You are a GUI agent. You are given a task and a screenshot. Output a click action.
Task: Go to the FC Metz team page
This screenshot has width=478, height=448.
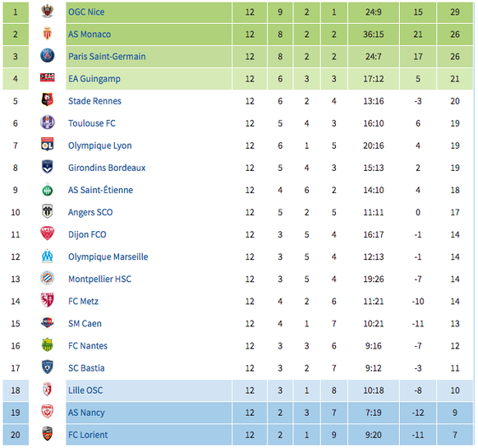(83, 301)
